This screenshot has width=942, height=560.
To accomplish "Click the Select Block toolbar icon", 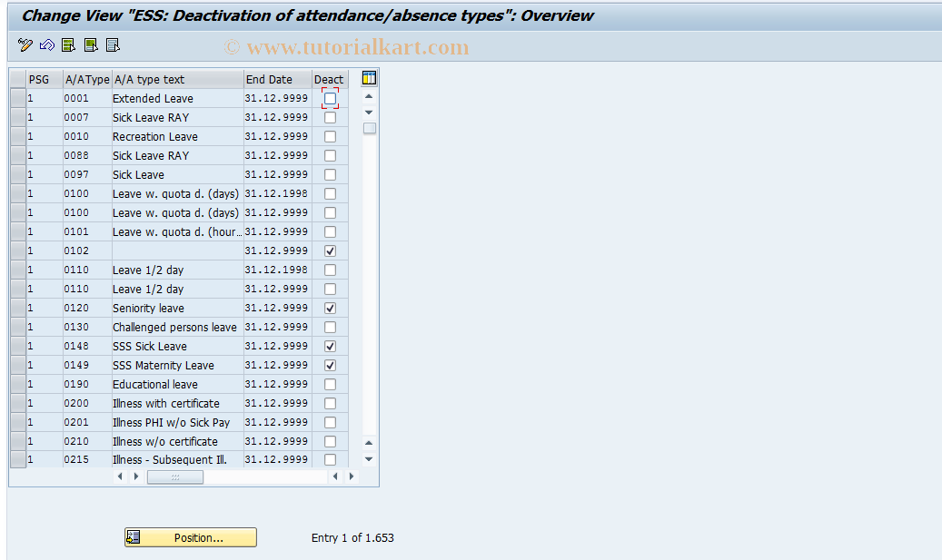I will 91,45.
